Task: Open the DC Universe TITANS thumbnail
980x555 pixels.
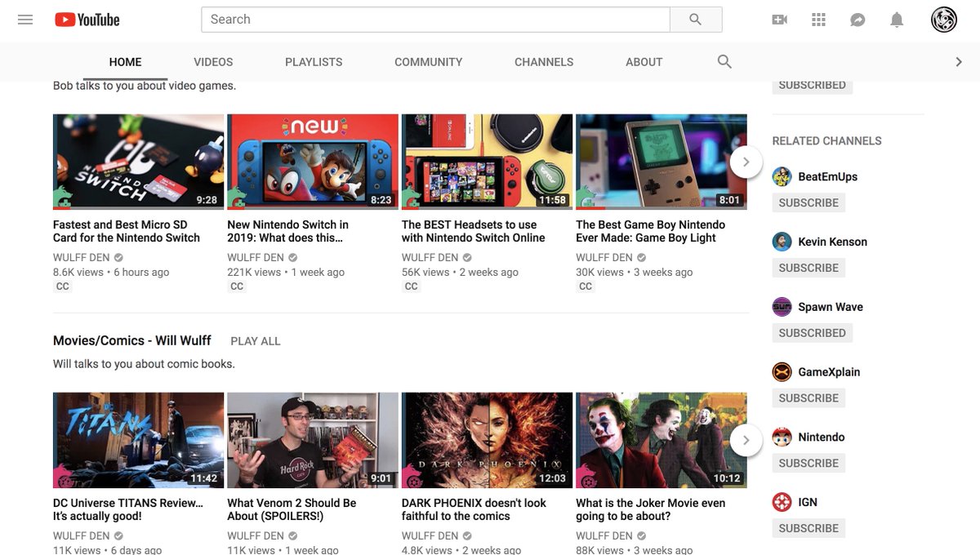Action: (x=139, y=441)
